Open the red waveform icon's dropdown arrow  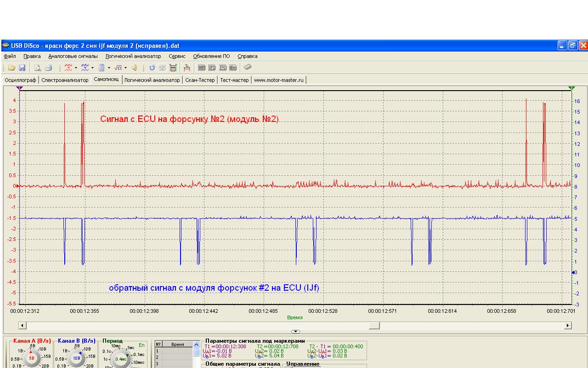coord(76,68)
